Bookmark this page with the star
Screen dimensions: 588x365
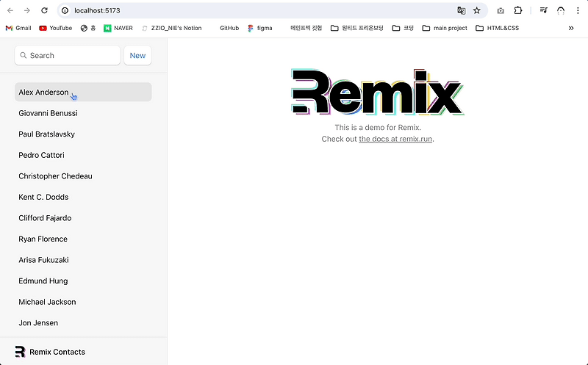tap(476, 10)
